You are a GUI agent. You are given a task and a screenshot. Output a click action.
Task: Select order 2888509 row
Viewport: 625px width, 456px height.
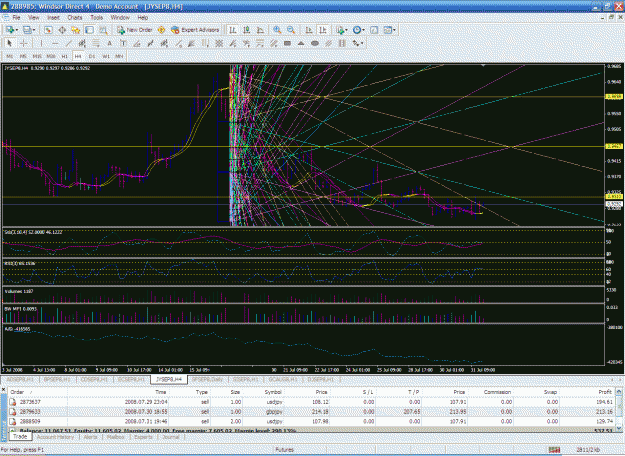click(311, 421)
